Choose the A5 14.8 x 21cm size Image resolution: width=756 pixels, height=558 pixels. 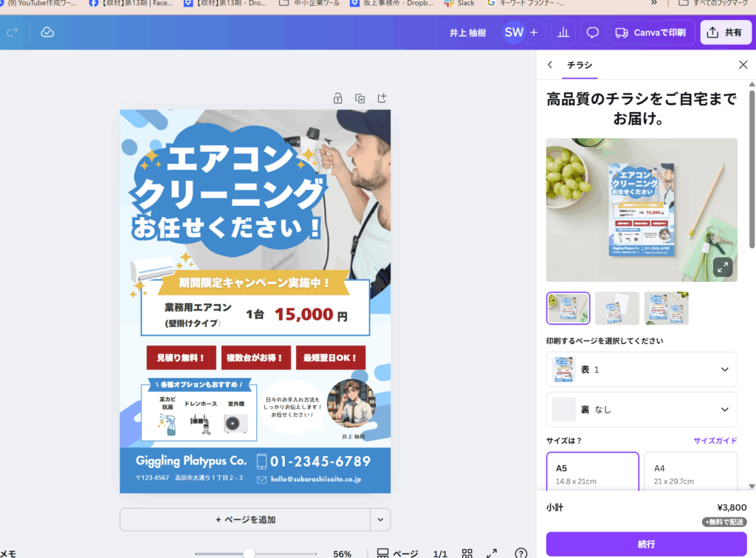coord(593,472)
